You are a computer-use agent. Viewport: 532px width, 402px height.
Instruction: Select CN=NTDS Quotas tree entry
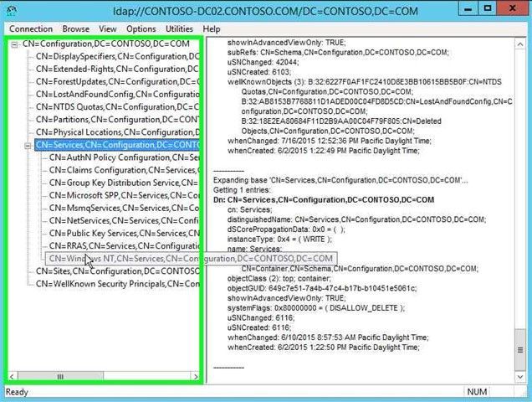click(x=117, y=106)
